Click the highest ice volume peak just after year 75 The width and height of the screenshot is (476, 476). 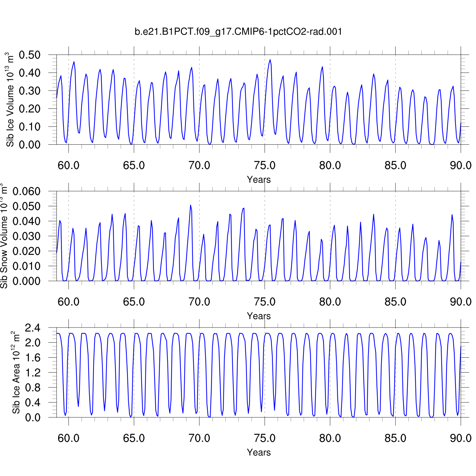tap(270, 60)
